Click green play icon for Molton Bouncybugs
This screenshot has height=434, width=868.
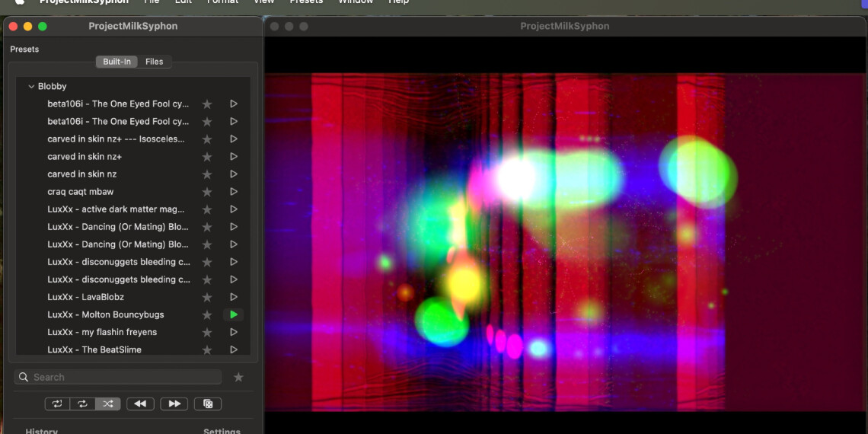234,314
